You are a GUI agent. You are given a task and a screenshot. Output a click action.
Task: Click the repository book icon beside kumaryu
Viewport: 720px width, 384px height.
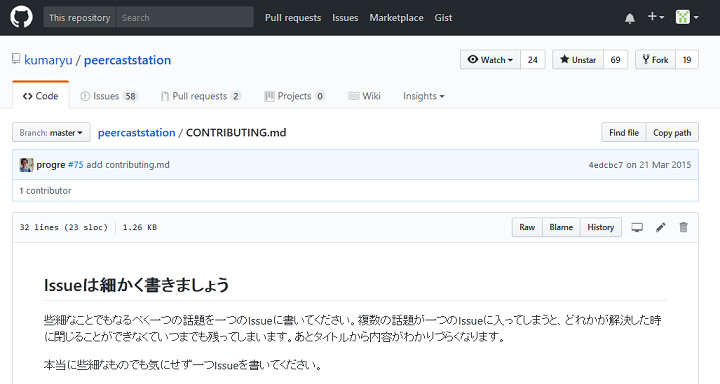tap(16, 59)
